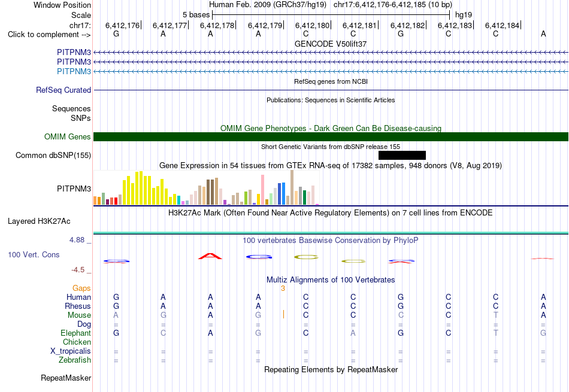The height and width of the screenshot is (392, 569).
Task: Click the black PITPNM3 expression track label
Action: click(x=74, y=189)
